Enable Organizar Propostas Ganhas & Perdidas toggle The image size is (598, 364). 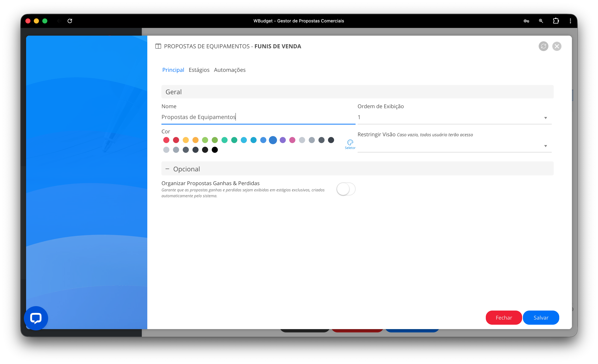click(346, 189)
